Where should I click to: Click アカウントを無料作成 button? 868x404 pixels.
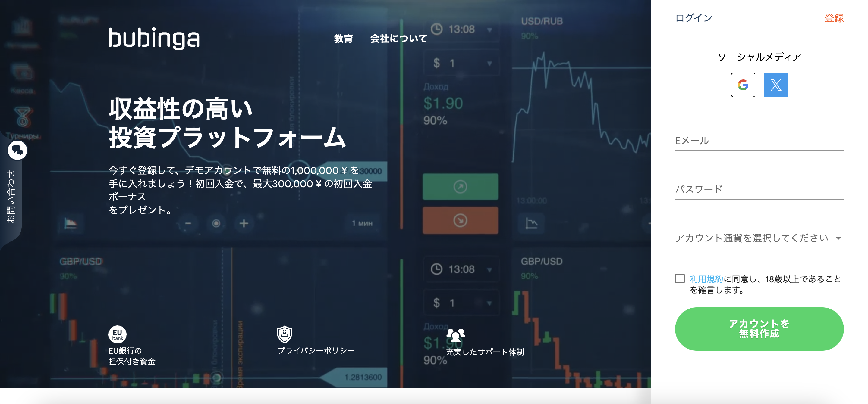[x=759, y=327]
